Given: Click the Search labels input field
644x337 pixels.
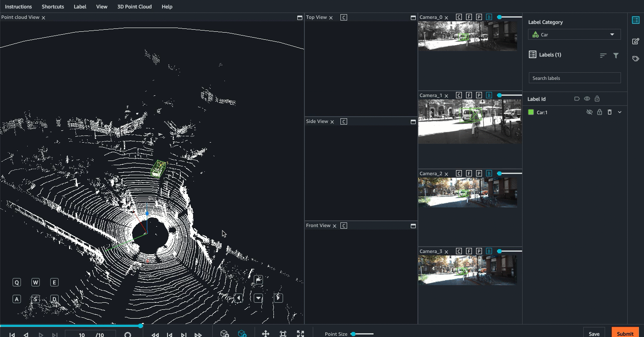Looking at the screenshot, I should 574,78.
